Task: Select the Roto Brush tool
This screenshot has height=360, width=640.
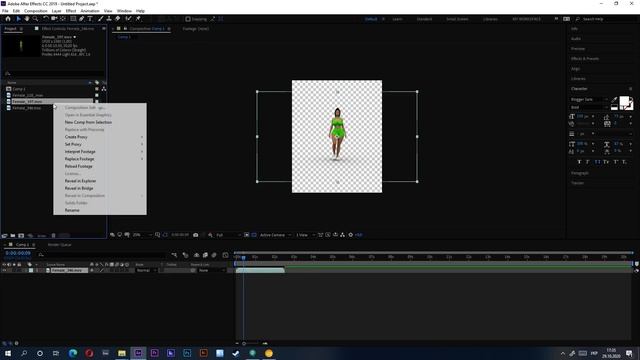Action: [x=129, y=19]
